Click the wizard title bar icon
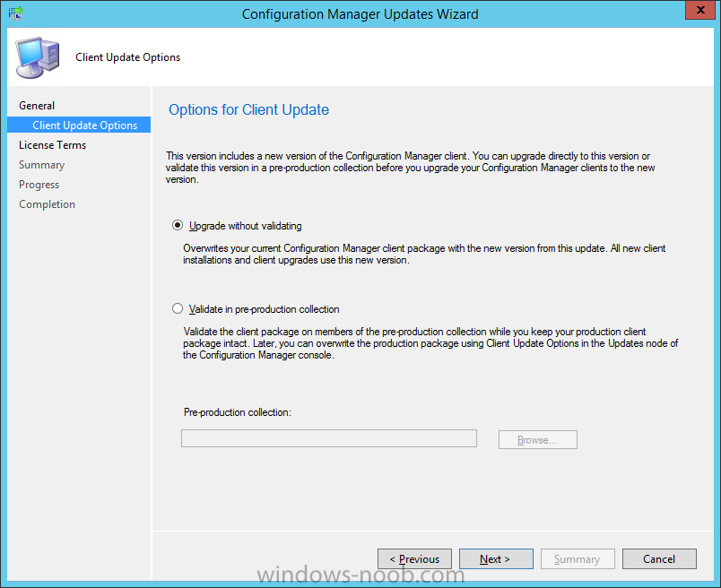Image resolution: width=721 pixels, height=588 pixels. click(x=15, y=13)
